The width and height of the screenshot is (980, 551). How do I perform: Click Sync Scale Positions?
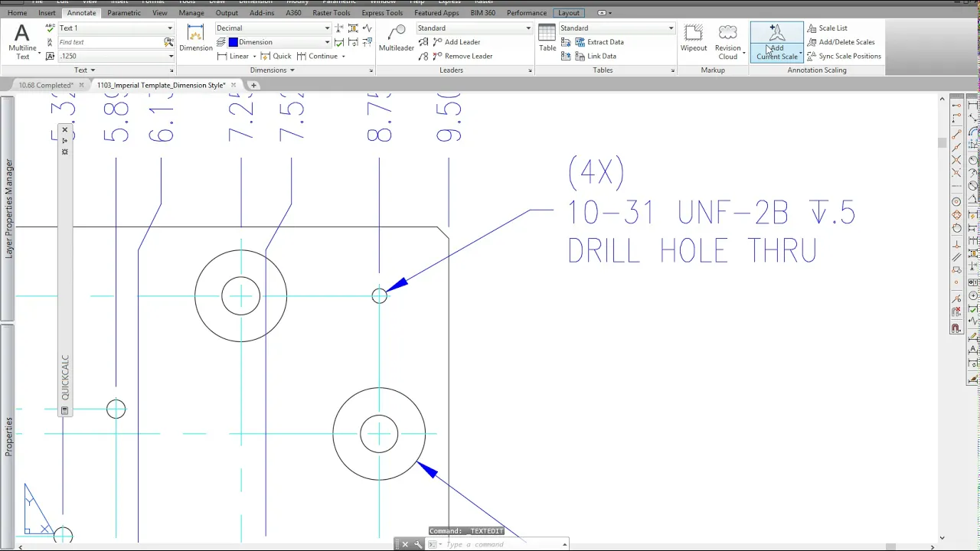point(844,56)
